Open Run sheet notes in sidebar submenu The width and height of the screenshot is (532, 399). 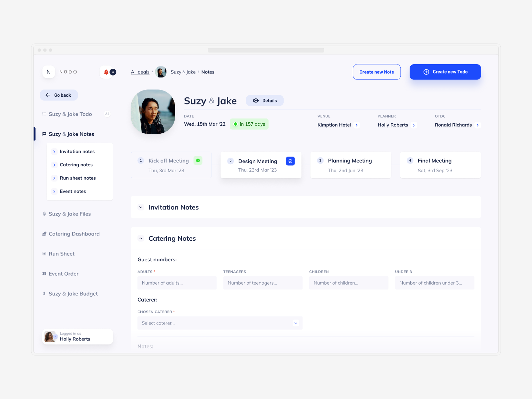77,178
